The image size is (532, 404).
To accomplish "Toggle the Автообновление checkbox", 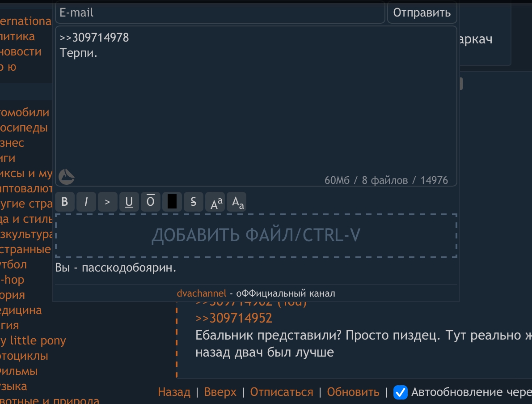I will [401, 392].
